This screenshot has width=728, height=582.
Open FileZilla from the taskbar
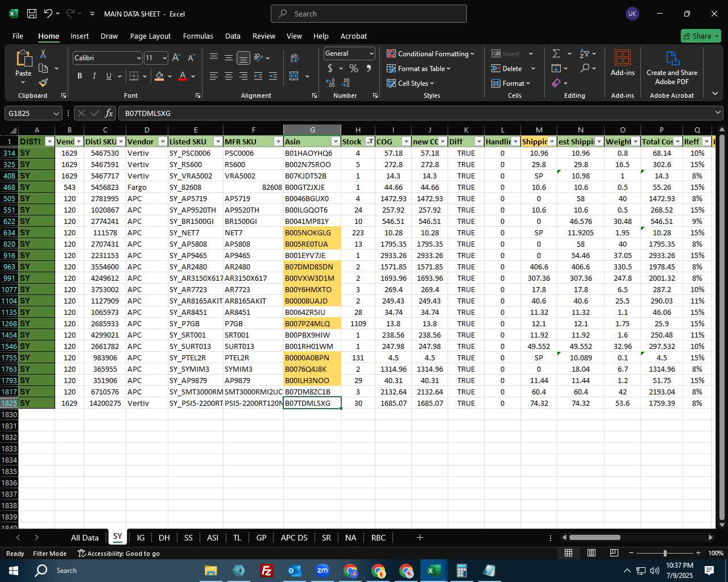266,571
